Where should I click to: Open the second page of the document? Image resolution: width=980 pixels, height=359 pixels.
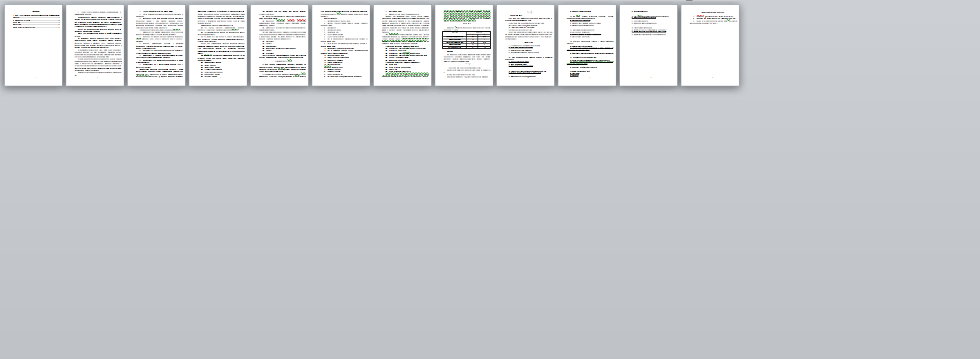point(95,46)
